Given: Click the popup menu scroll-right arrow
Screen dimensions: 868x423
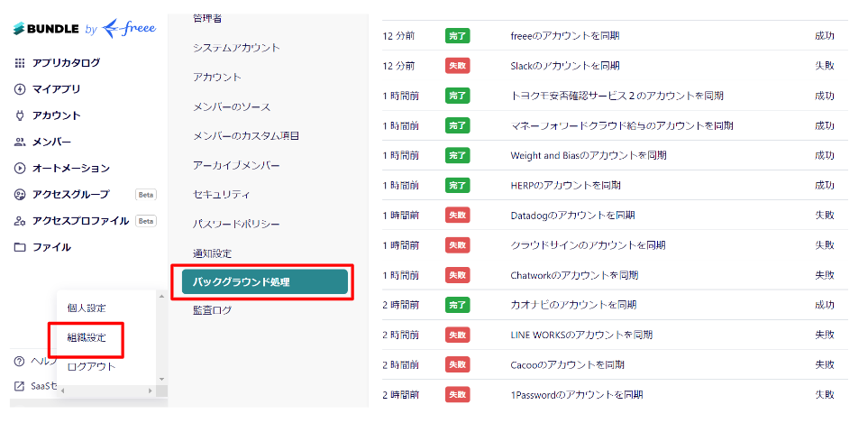Looking at the screenshot, I should coord(150,391).
